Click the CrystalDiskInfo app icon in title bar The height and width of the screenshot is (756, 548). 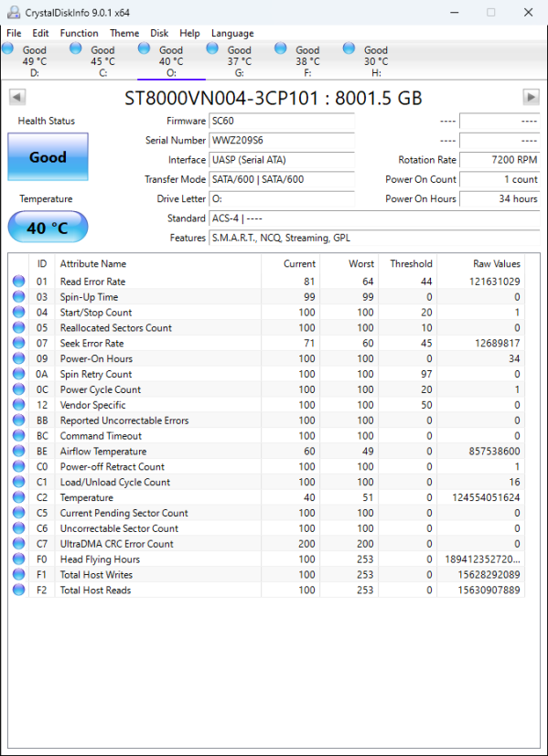14,13
